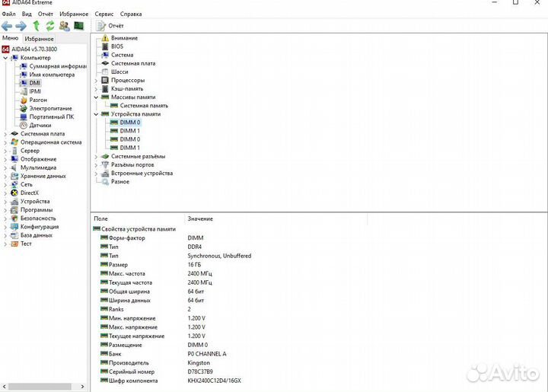This screenshot has height=392, width=548.
Task: Click the Back navigation arrow
Action: coord(7,26)
